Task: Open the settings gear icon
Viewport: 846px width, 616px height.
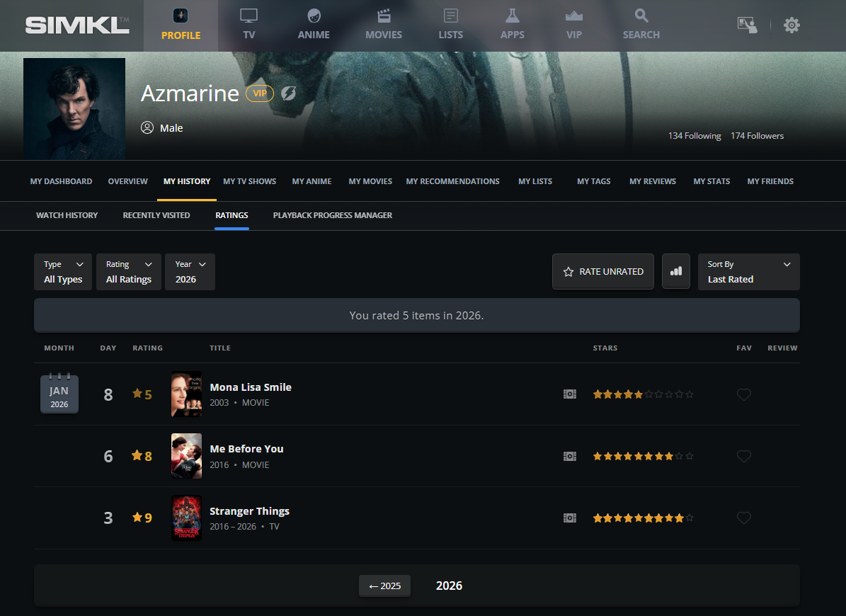Action: (791, 25)
